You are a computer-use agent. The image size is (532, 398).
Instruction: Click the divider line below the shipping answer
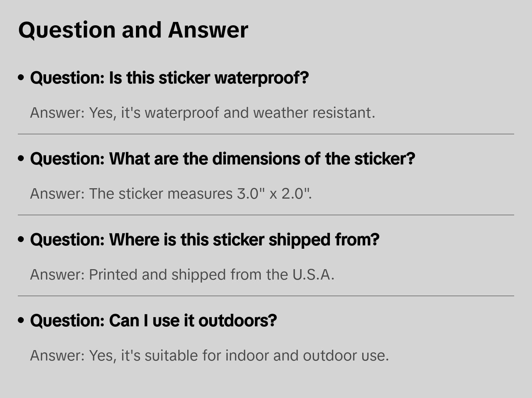pos(266,296)
